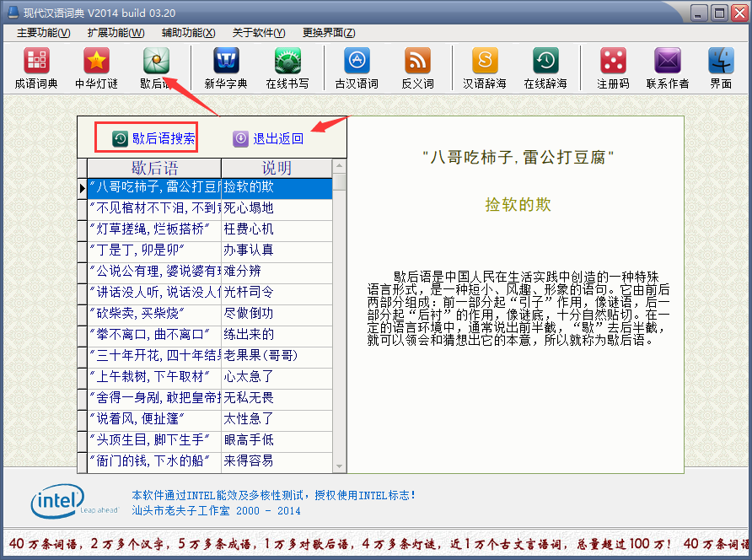
Task: Open the 更换界面(Z) menu
Action: (x=329, y=33)
